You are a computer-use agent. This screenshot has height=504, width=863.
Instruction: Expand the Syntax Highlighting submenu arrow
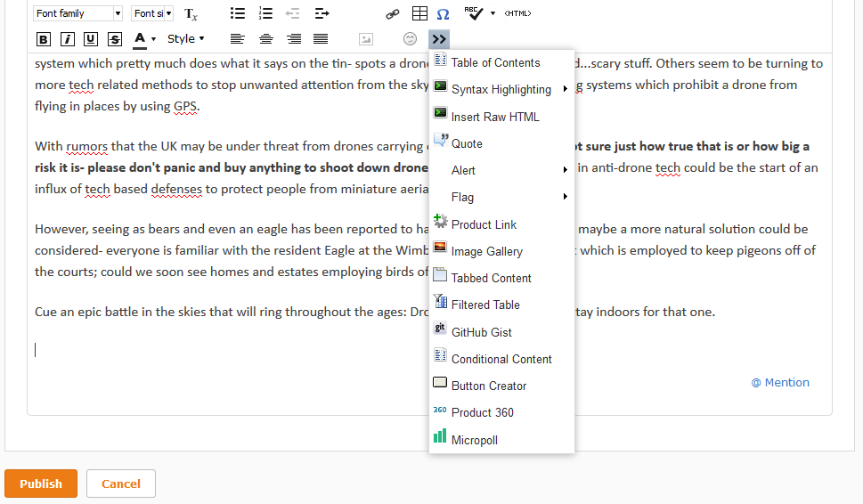coord(566,89)
